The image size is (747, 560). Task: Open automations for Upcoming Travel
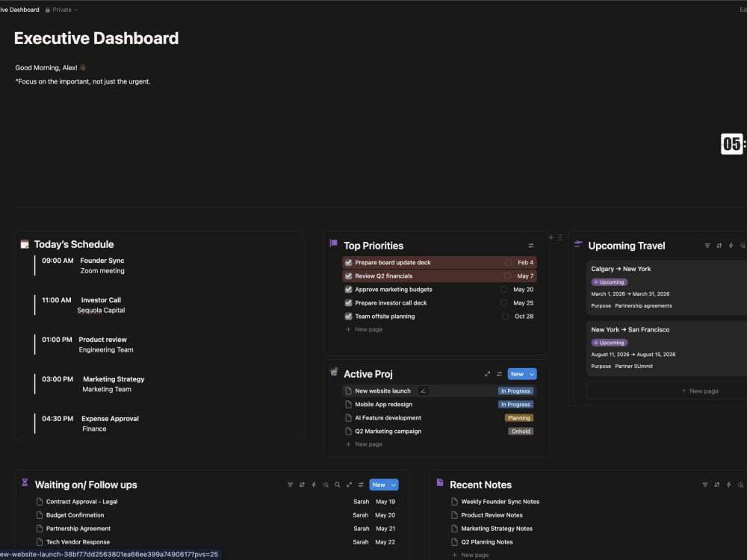pyautogui.click(x=731, y=246)
